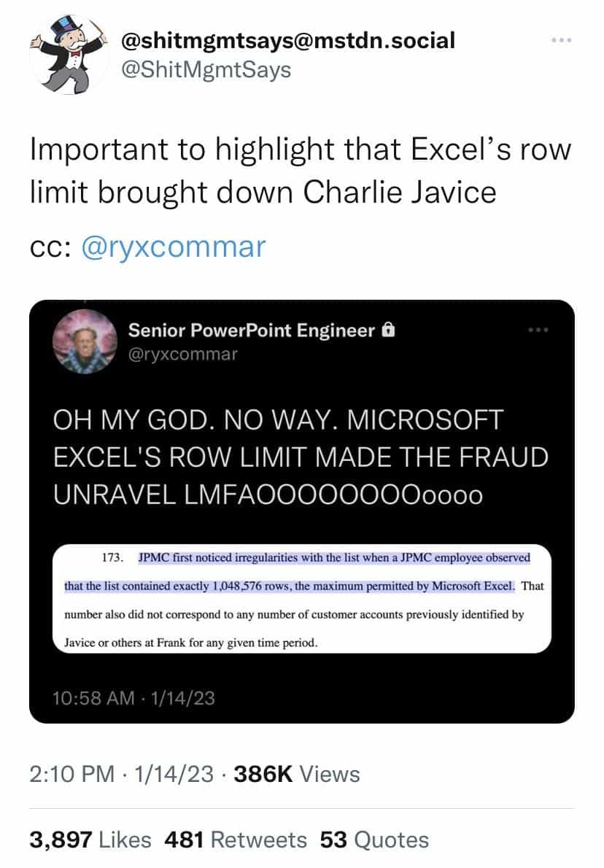Image resolution: width=604 pixels, height=868 pixels.
Task: Click the @ShitMgmtSays handle
Action: (209, 69)
